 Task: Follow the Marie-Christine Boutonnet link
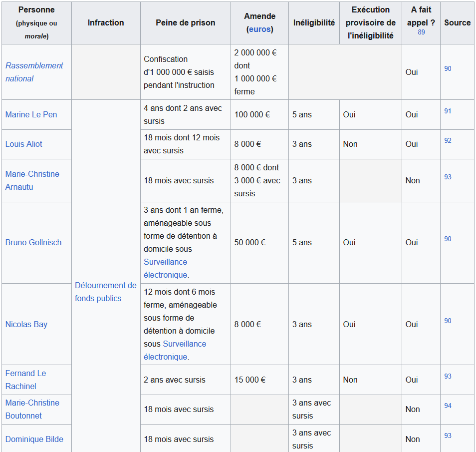click(x=32, y=409)
